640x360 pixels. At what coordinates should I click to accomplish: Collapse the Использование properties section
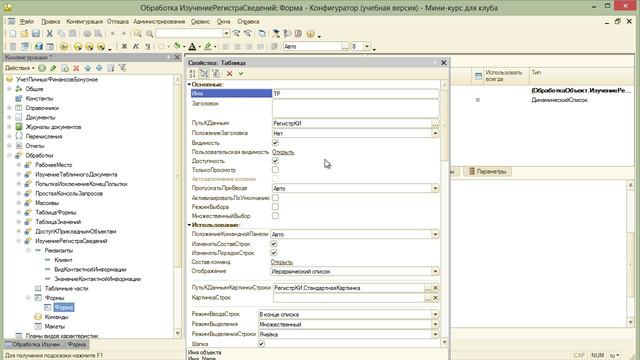189,225
